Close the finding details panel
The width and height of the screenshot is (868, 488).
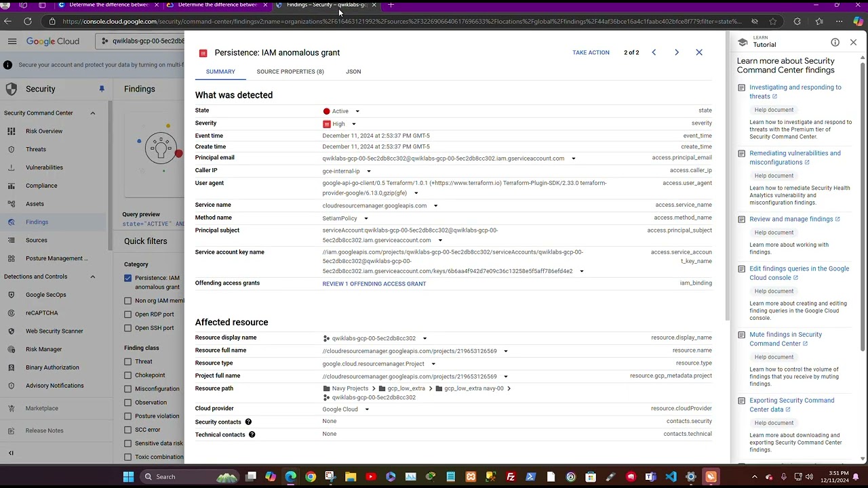[x=699, y=52]
